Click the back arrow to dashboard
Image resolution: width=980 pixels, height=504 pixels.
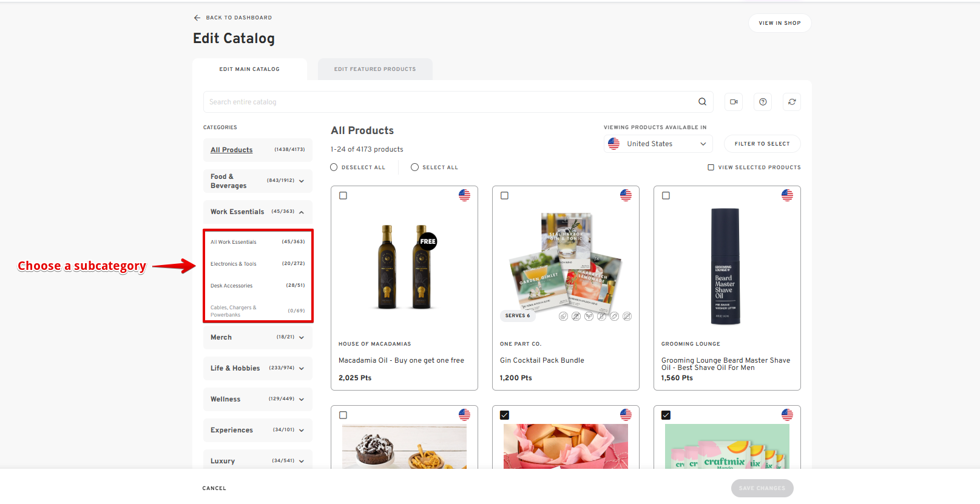[197, 18]
